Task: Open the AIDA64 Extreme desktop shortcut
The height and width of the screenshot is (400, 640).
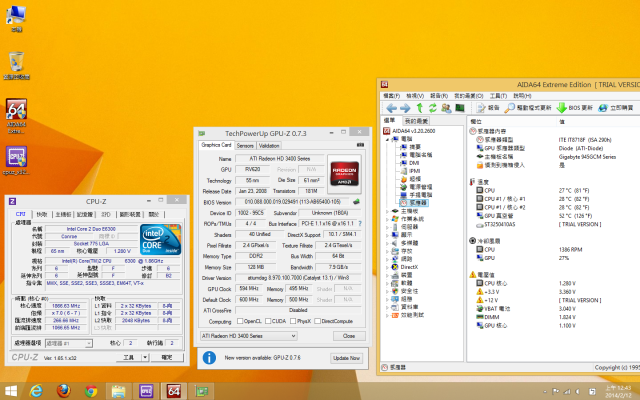Action: point(16,116)
